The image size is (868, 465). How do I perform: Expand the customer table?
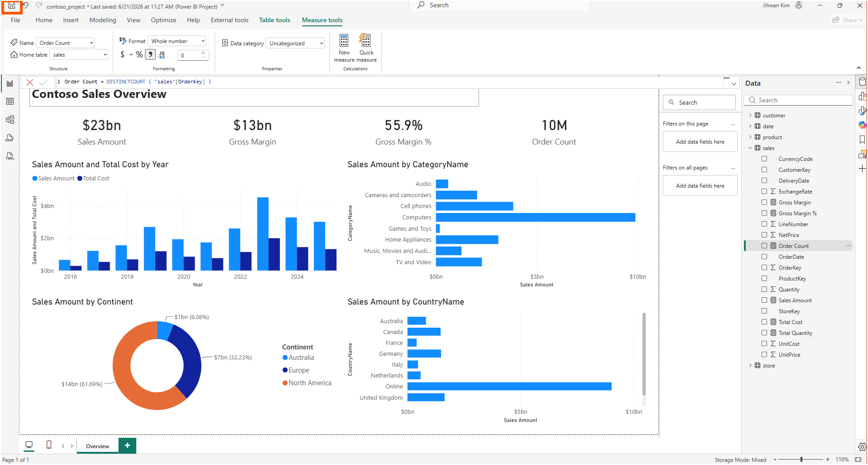tap(750, 116)
